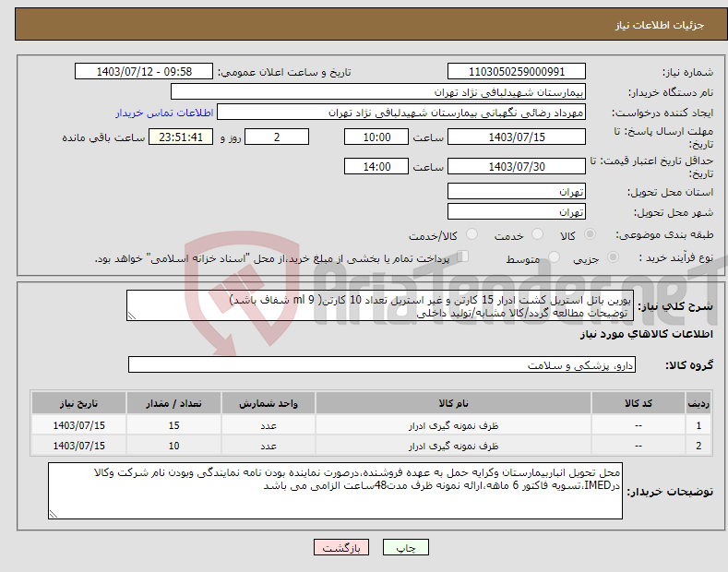This screenshot has height=572, width=728.
Task: Select the کالا/خدمت radio button
Action: click(471, 234)
